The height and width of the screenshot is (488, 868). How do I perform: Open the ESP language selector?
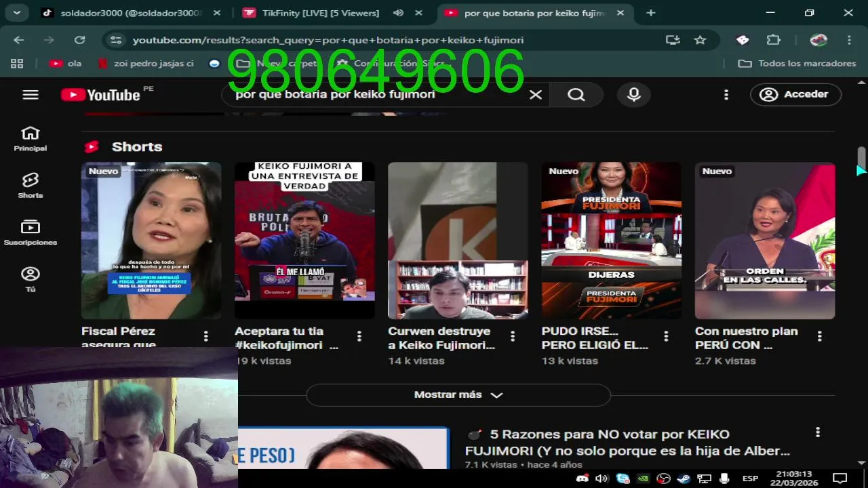[x=750, y=479]
